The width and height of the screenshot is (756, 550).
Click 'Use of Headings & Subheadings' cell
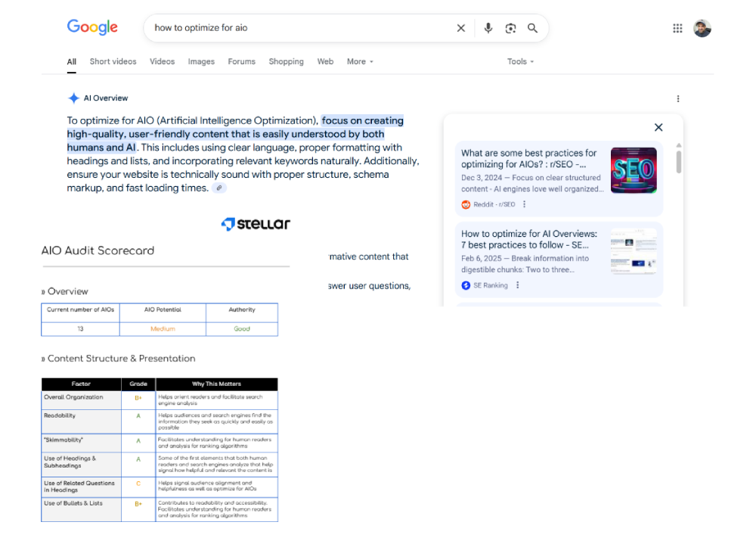tap(81, 465)
